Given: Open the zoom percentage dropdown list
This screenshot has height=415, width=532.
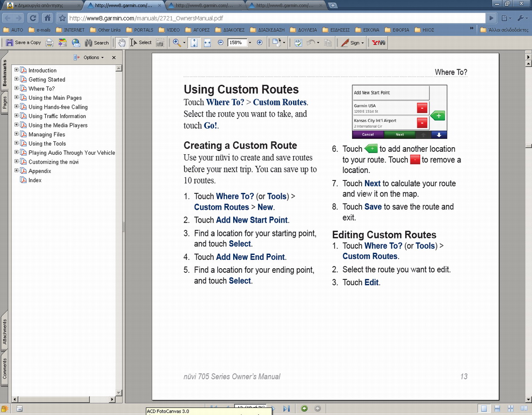Looking at the screenshot, I should click(250, 43).
